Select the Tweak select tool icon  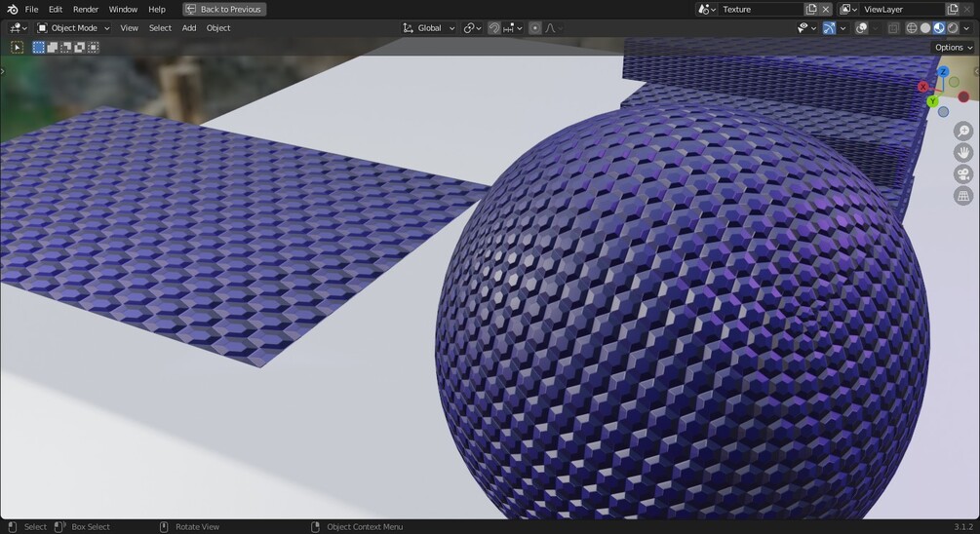pyautogui.click(x=17, y=48)
